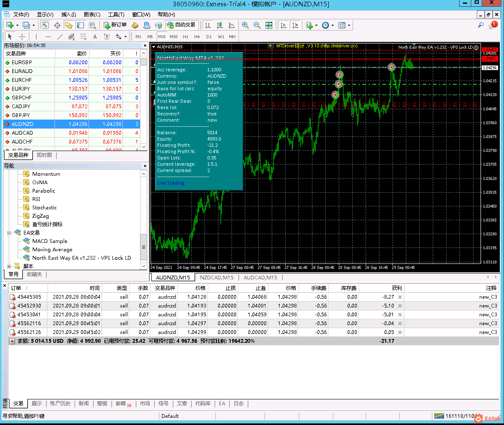Image resolution: width=504 pixels, height=425 pixels.
Task: Toggle chart Auto Scroll
Action: [x=283, y=25]
